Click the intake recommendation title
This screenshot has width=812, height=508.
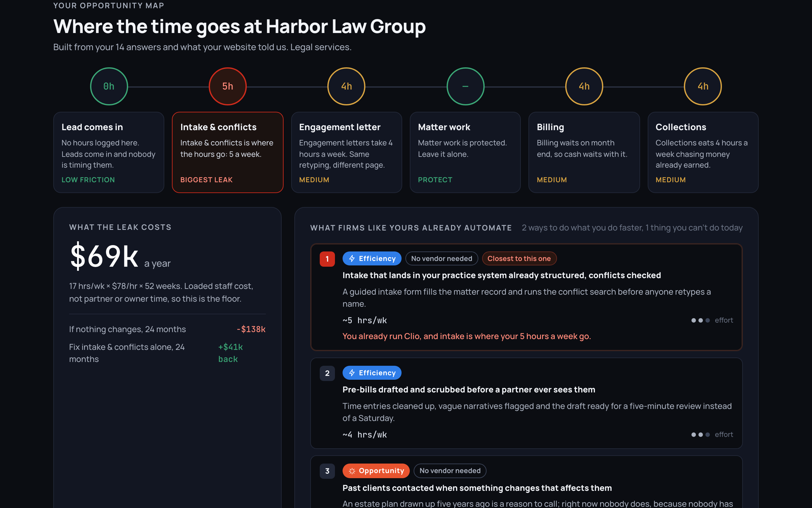(x=501, y=275)
